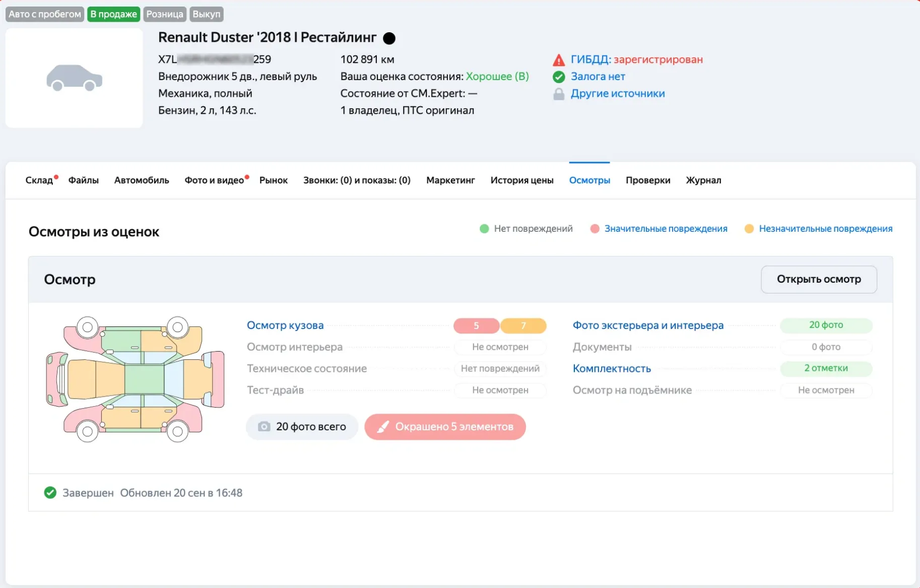Click the Незначительные повреждения legend link
920x588 pixels.
pos(825,229)
